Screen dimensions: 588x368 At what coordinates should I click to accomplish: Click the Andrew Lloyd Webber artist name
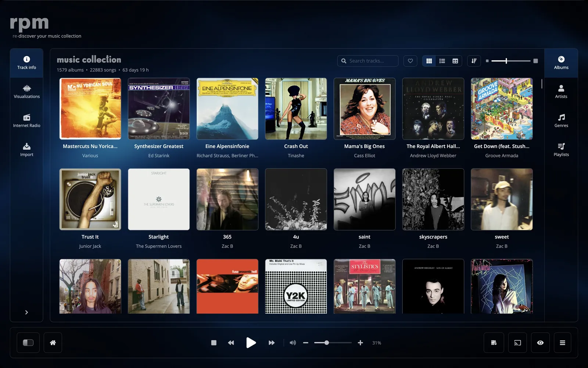point(433,156)
